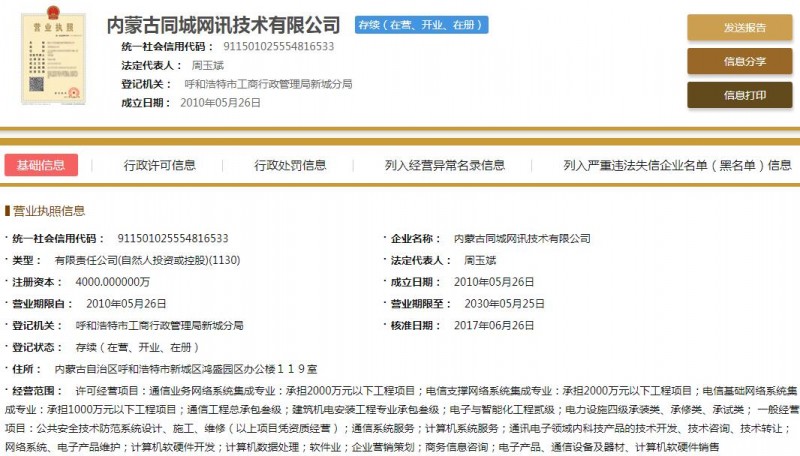
Task: Click the 法定代表人 value in license info
Action: (x=480, y=260)
